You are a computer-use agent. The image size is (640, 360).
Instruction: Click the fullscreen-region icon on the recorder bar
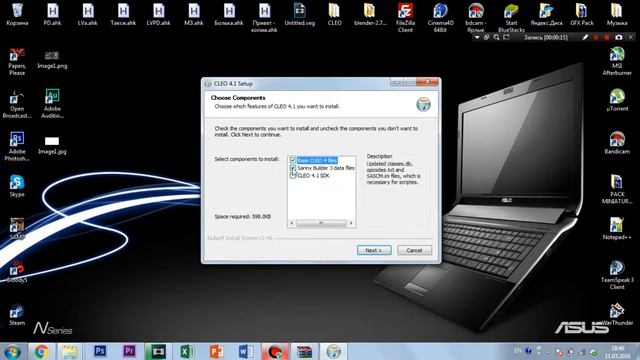pyautogui.click(x=506, y=37)
